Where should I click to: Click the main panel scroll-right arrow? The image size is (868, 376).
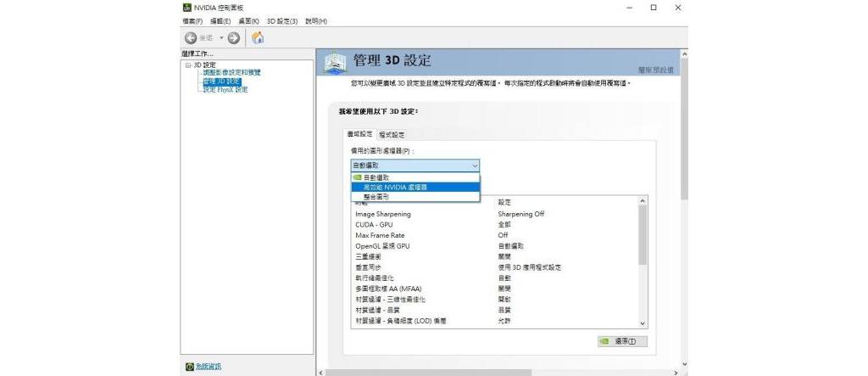(x=676, y=373)
